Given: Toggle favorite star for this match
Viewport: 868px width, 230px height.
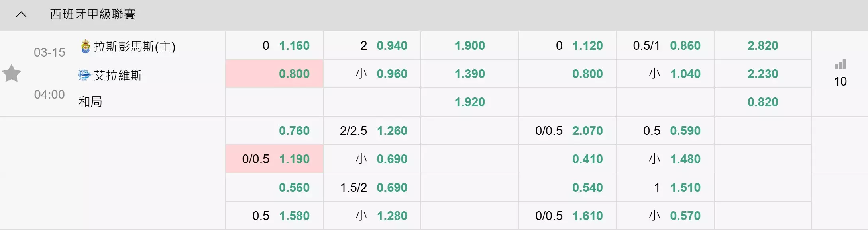Looking at the screenshot, I should pyautogui.click(x=11, y=74).
